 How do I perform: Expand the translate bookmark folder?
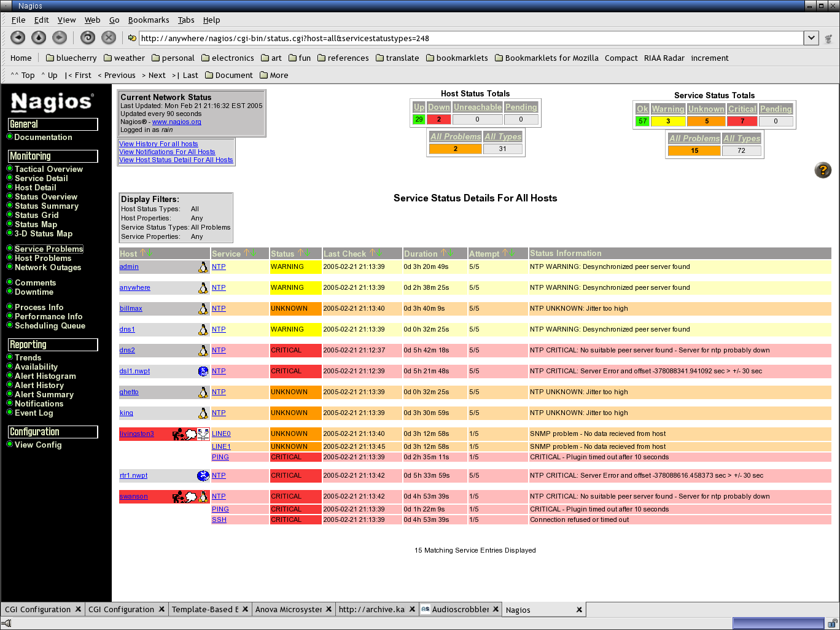pos(397,58)
